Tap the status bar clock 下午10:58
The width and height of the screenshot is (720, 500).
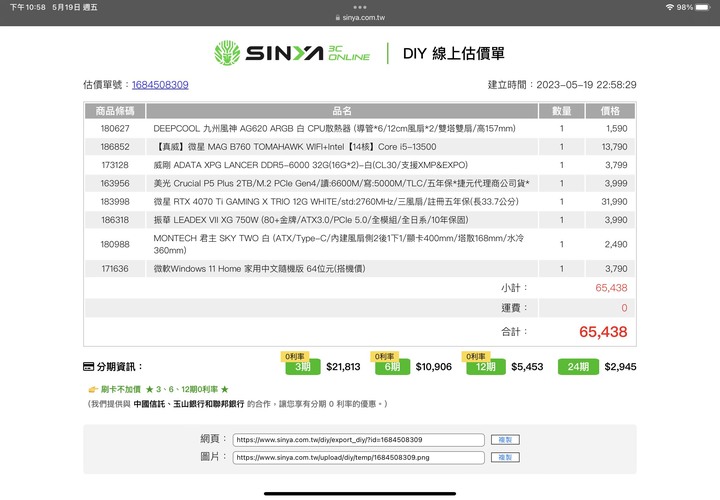[28, 7]
